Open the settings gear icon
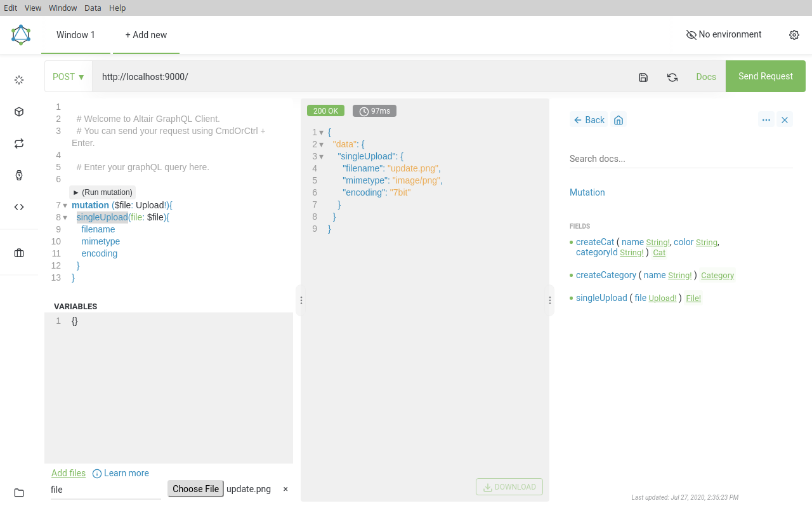Screen dimensions: 812x508 (x=794, y=35)
